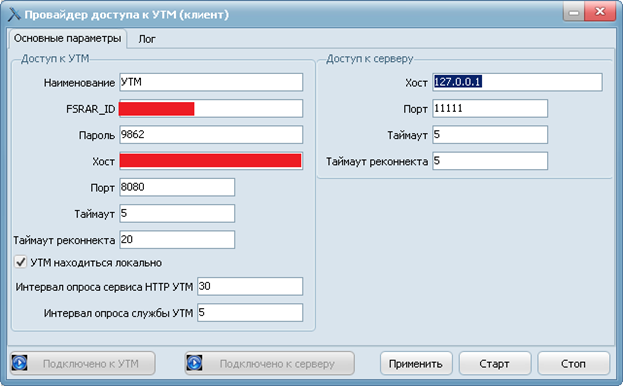Click the server Порт field showing 11111

coord(490,108)
